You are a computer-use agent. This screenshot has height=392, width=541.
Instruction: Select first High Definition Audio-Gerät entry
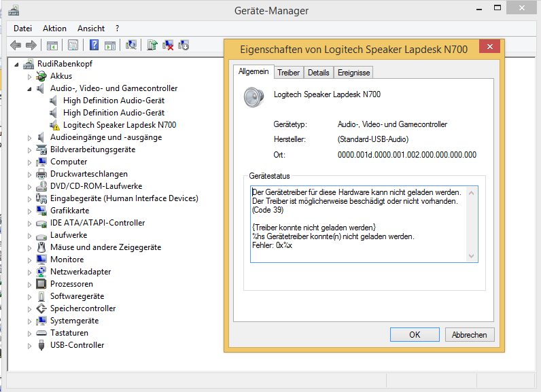pos(114,101)
